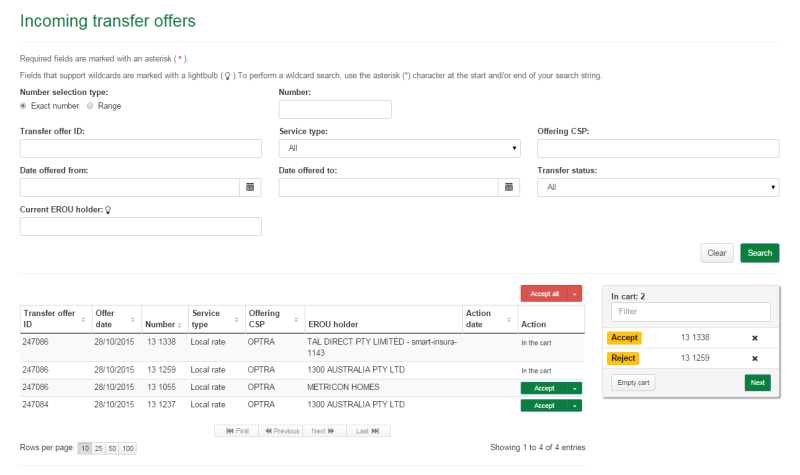Click the Search button
The image size is (800, 475).
click(x=760, y=253)
